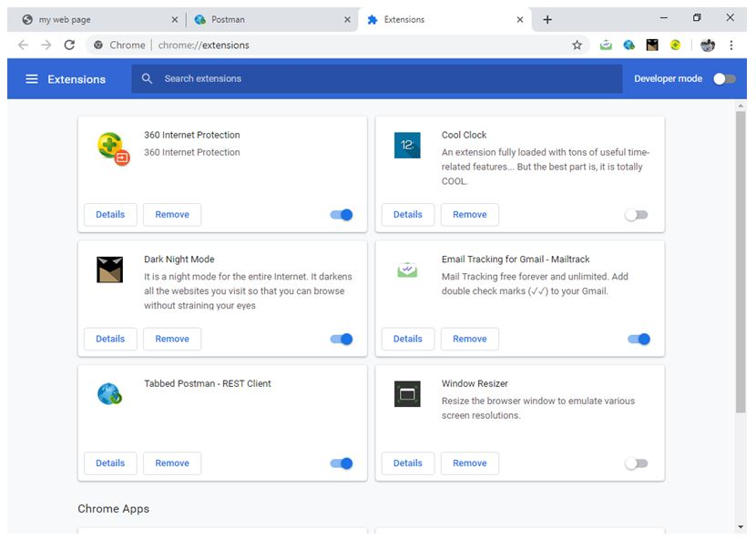
Task: Open a new tab with the plus icon
Action: (x=547, y=20)
